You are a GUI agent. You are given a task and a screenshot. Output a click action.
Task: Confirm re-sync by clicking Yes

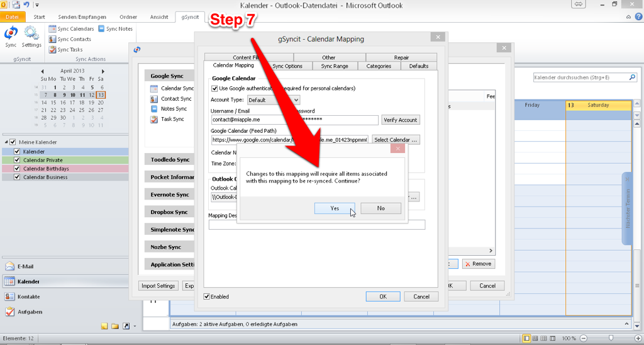pyautogui.click(x=335, y=208)
